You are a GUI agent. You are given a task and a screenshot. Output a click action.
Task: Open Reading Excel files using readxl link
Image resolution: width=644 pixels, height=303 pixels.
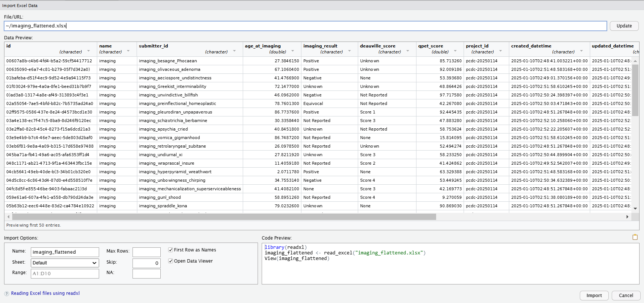coord(45,293)
